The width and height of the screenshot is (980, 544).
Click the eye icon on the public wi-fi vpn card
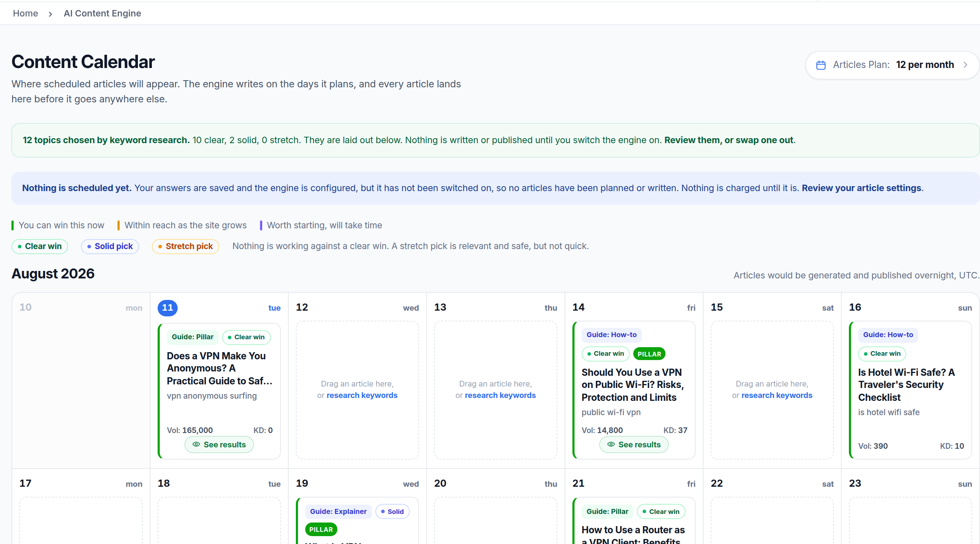point(611,445)
